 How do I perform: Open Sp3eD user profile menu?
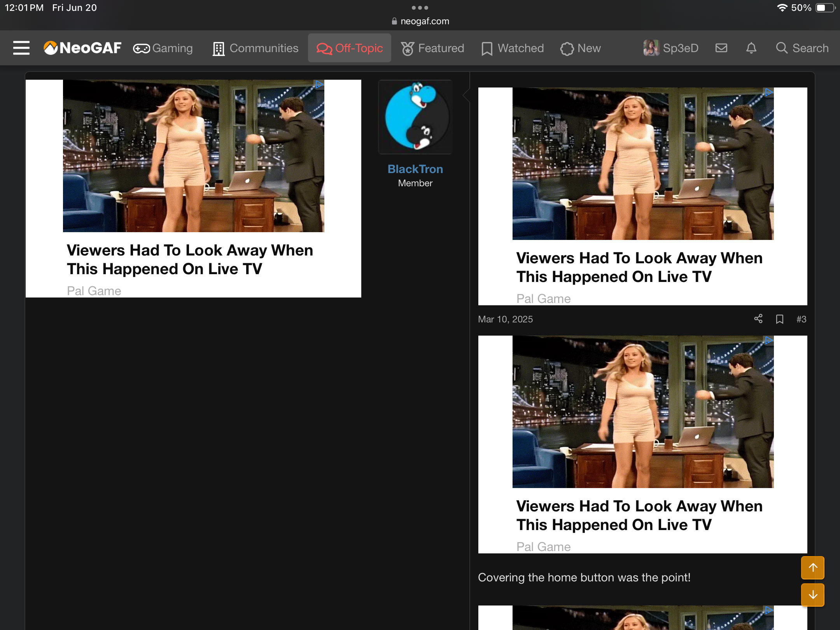point(671,48)
